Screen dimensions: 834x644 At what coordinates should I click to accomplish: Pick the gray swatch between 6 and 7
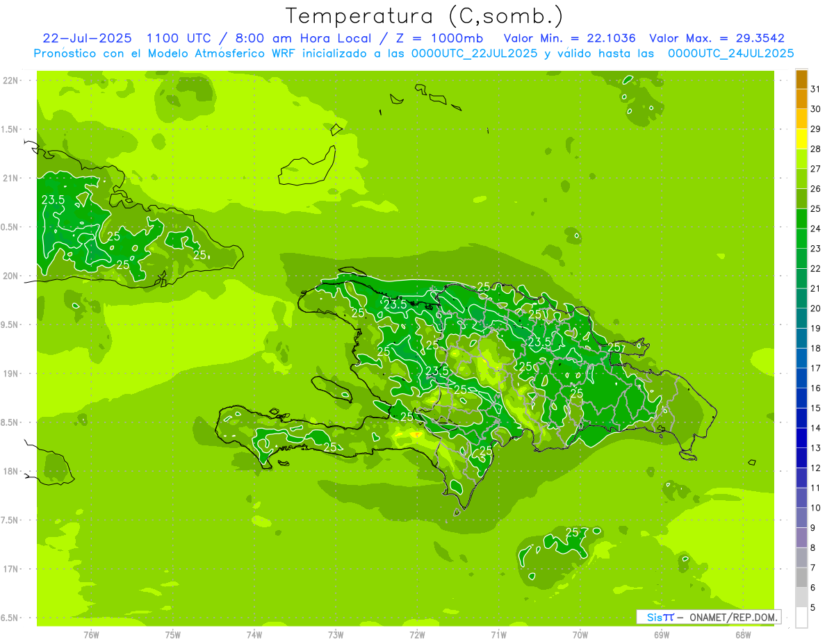[801, 577]
